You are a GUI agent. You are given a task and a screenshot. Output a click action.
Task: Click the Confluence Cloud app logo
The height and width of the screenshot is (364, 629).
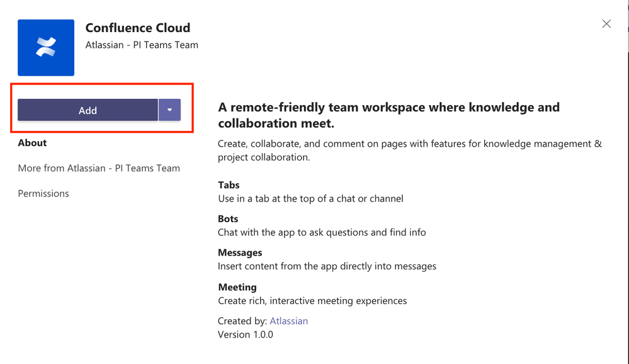[46, 48]
